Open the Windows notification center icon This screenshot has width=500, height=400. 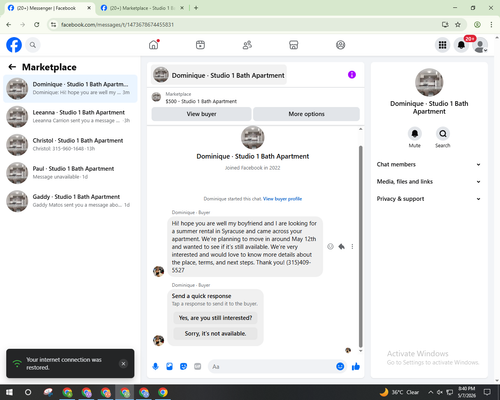[x=487, y=392]
